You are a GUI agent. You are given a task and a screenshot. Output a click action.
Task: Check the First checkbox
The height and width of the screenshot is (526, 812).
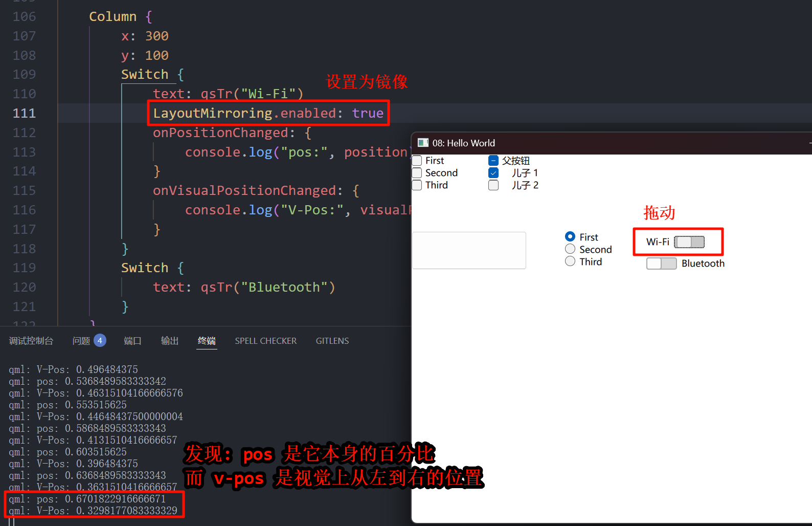click(x=417, y=161)
